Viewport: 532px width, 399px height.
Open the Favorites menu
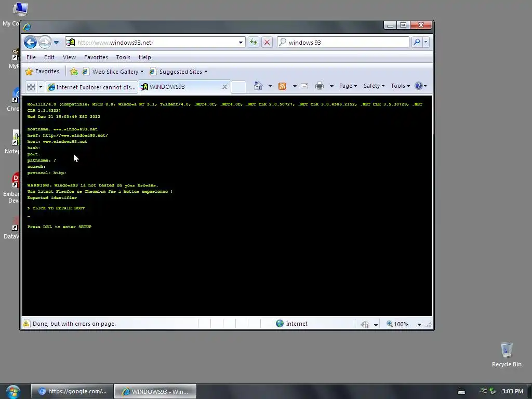pyautogui.click(x=96, y=57)
